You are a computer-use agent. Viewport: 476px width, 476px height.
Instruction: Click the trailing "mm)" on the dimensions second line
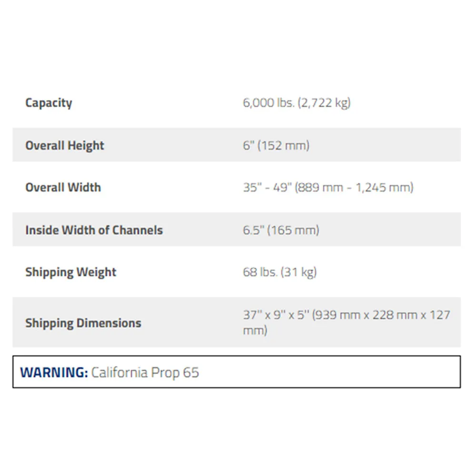[x=255, y=331]
